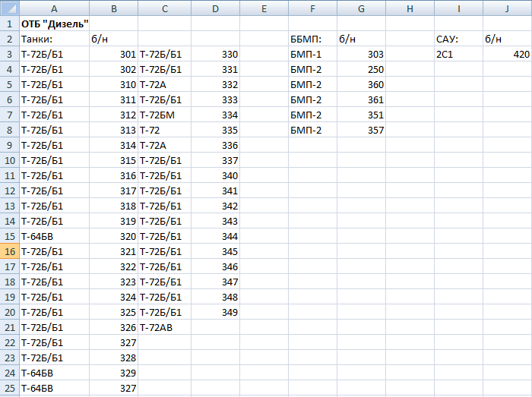The height and width of the screenshot is (397, 532).
Task: Select row 16 highlighted header
Action: pyautogui.click(x=9, y=251)
